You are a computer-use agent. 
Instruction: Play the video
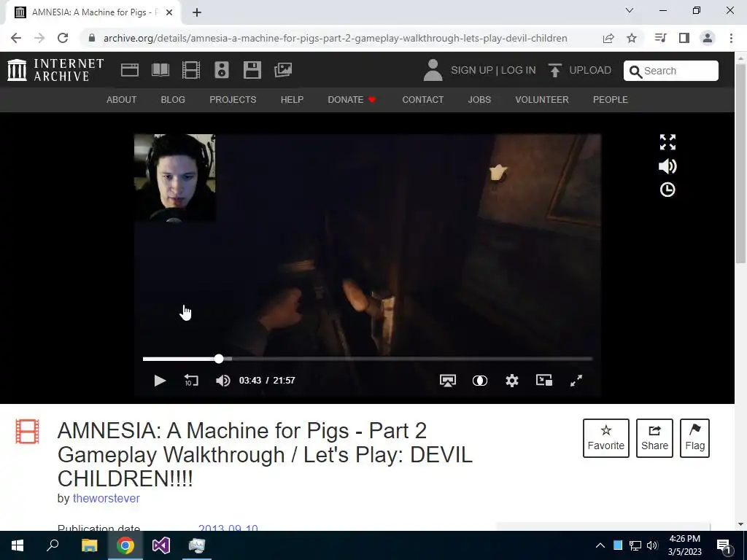(x=160, y=381)
